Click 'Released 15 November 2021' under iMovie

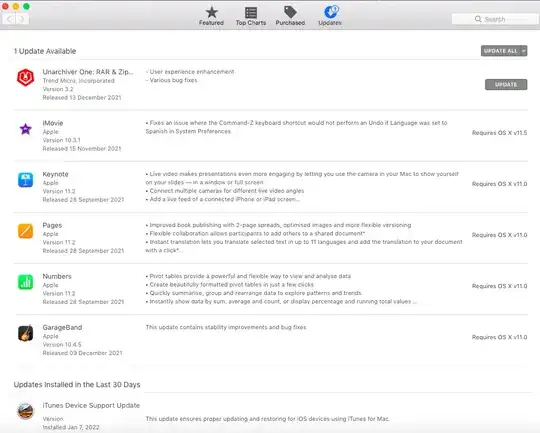pos(82,149)
